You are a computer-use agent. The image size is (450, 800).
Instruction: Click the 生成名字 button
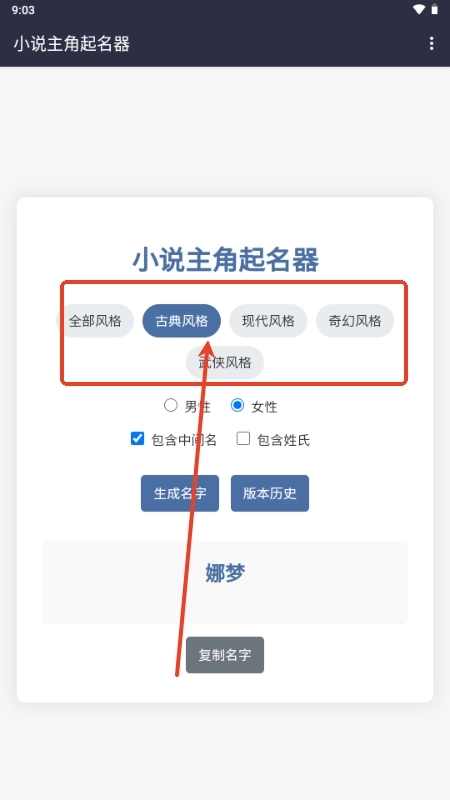point(180,493)
